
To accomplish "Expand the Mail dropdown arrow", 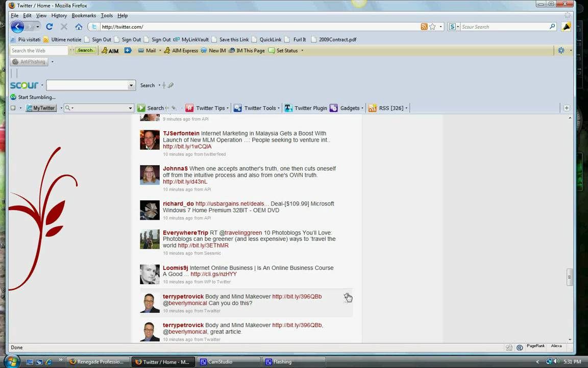I will coord(160,50).
